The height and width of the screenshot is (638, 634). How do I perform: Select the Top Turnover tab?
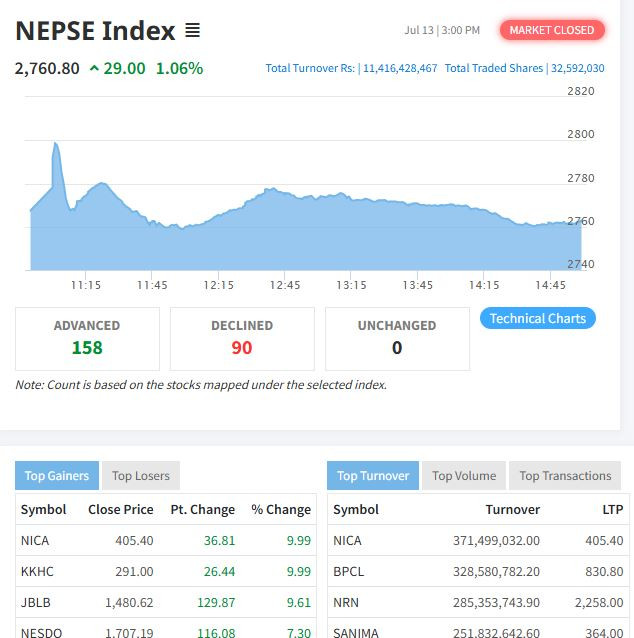coord(372,476)
